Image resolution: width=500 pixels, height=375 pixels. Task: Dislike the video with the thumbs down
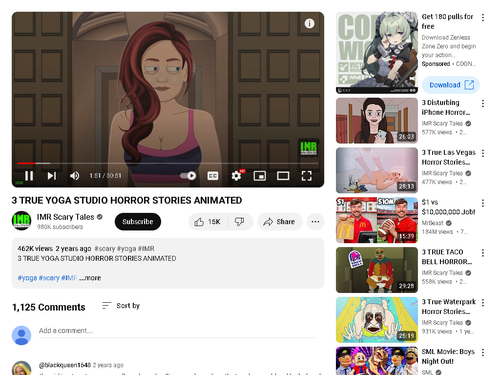(x=240, y=222)
